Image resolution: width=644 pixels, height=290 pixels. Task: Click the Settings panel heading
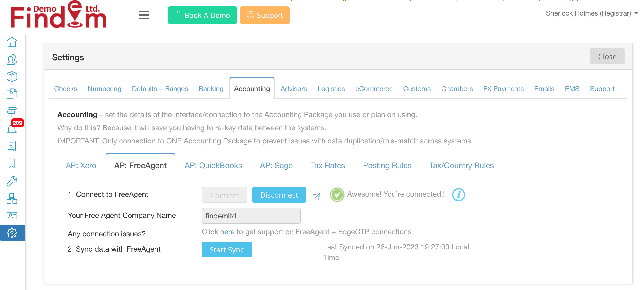pyautogui.click(x=68, y=57)
